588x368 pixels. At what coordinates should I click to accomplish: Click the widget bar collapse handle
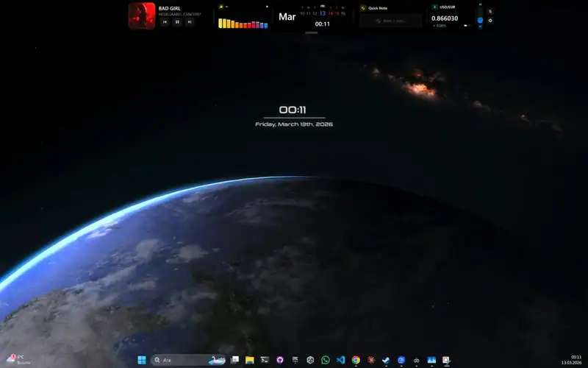(x=311, y=32)
